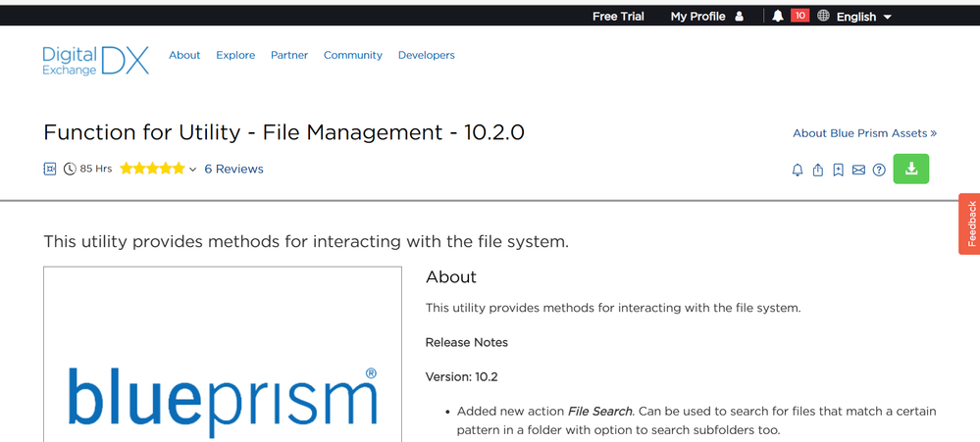
Task: Click the red 10 notification badge
Action: click(x=800, y=16)
